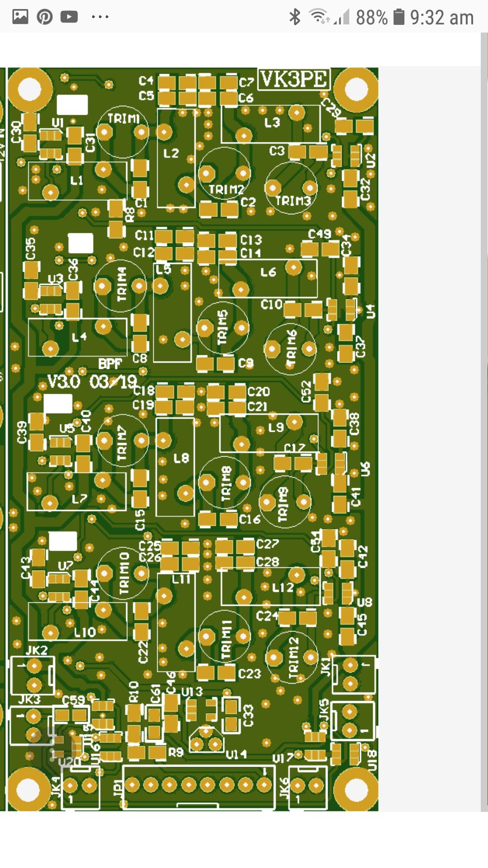Select the U14 three-pad component
The width and height of the screenshot is (488, 868).
click(206, 740)
